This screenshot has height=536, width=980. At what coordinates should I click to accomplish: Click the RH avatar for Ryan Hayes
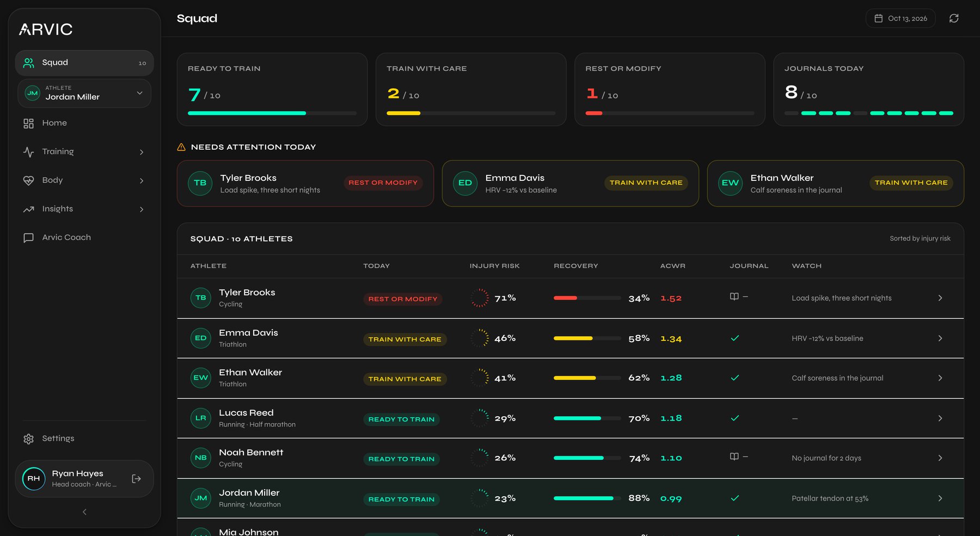(x=34, y=479)
